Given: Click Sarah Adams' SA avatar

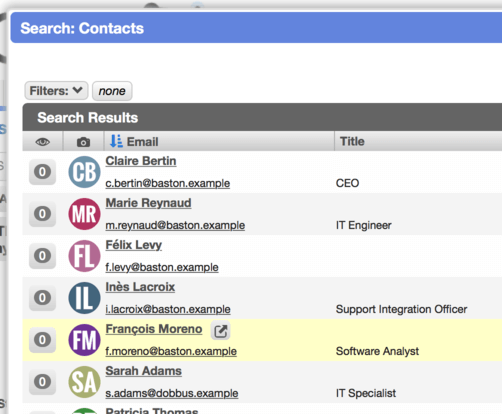Looking at the screenshot, I should 84,382.
